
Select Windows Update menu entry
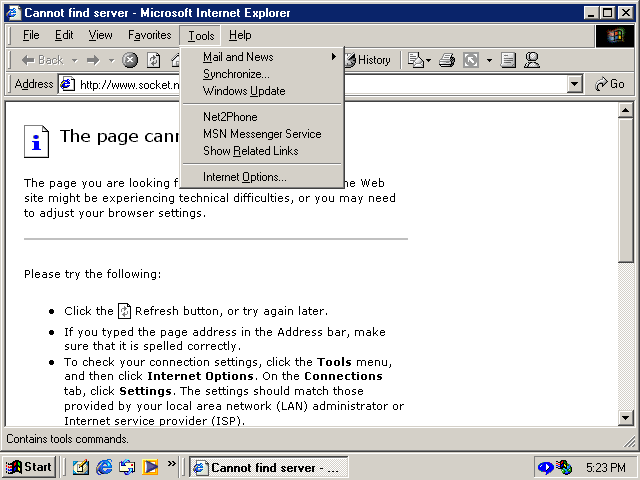[x=262, y=91]
